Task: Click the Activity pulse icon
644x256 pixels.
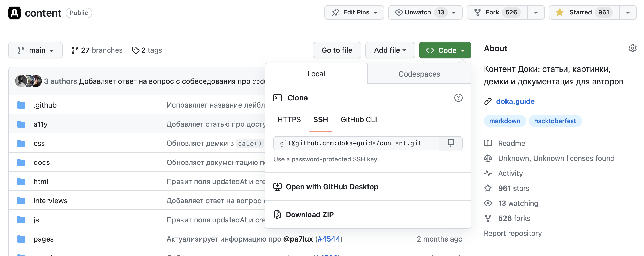Action: (488, 173)
